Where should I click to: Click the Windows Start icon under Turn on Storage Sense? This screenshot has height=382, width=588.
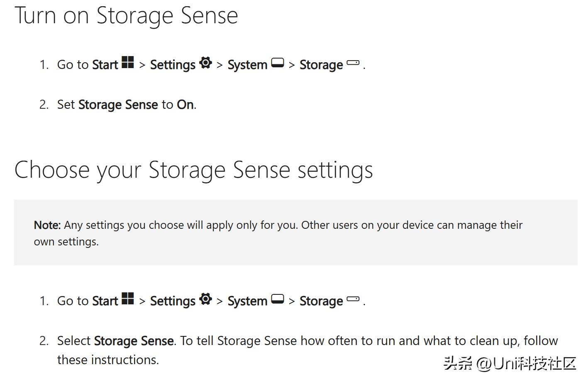pos(128,62)
